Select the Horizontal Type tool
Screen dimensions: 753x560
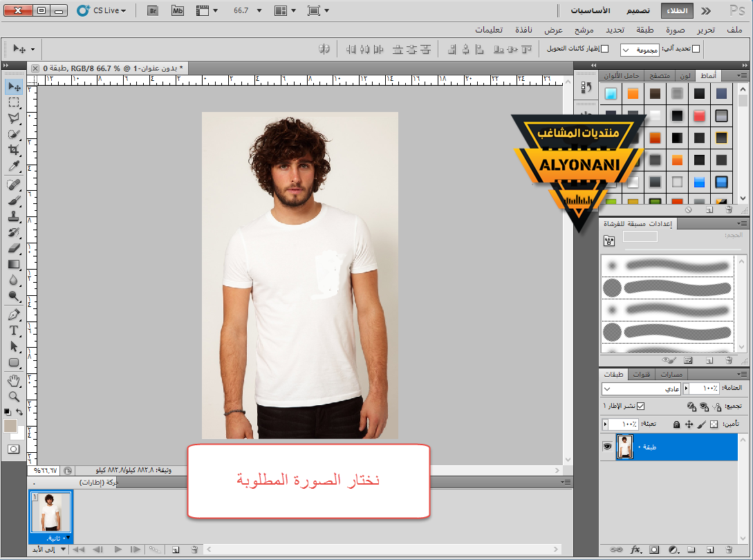point(14,331)
